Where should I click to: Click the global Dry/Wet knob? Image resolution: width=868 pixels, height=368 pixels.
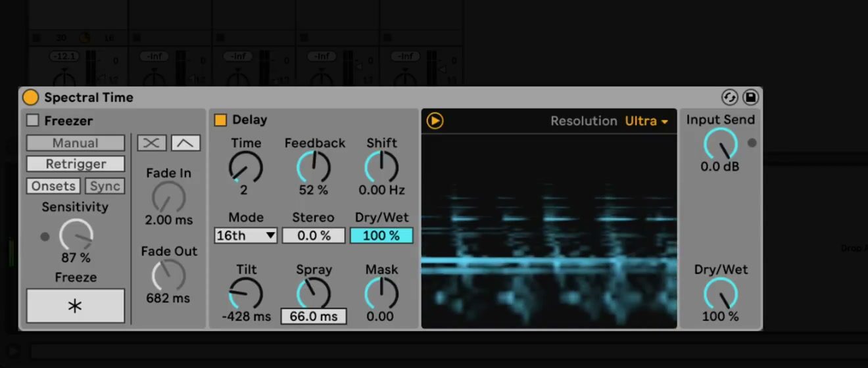pos(720,293)
